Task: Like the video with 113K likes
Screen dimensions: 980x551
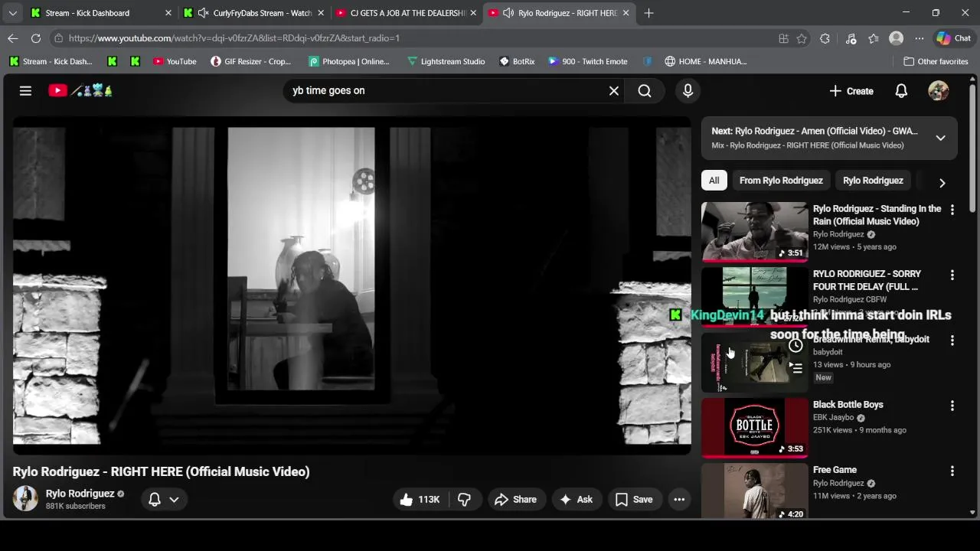Action: pos(420,499)
